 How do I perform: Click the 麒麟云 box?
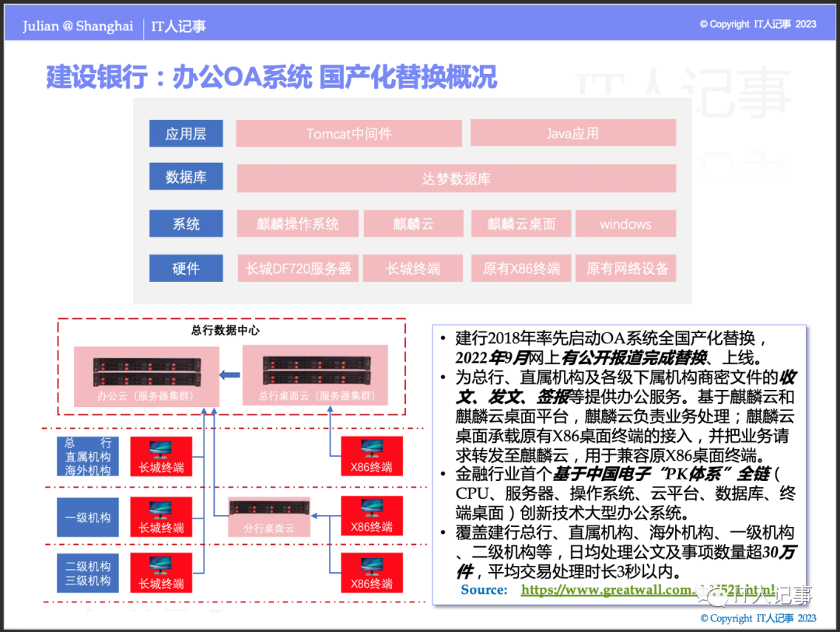point(413,223)
